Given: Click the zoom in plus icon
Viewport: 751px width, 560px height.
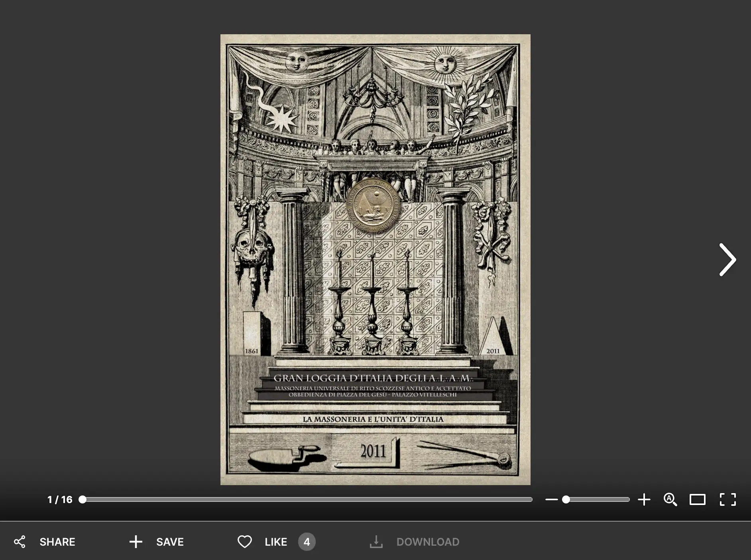Looking at the screenshot, I should coord(644,499).
